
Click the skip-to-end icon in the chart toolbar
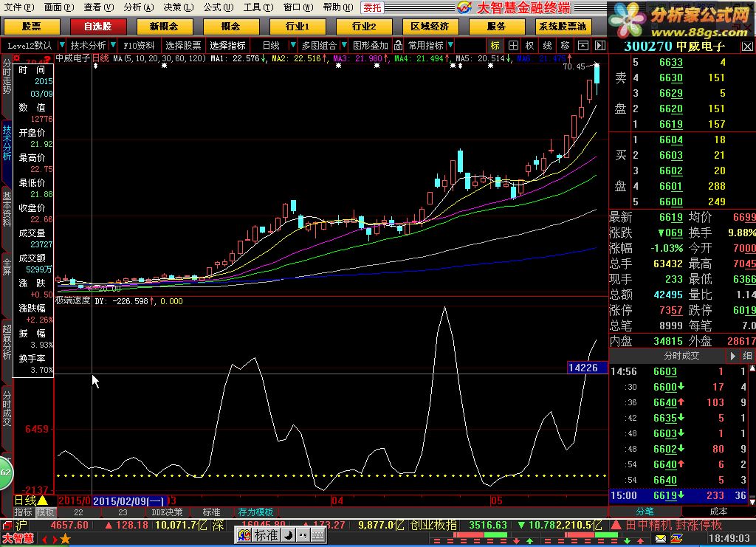600,45
